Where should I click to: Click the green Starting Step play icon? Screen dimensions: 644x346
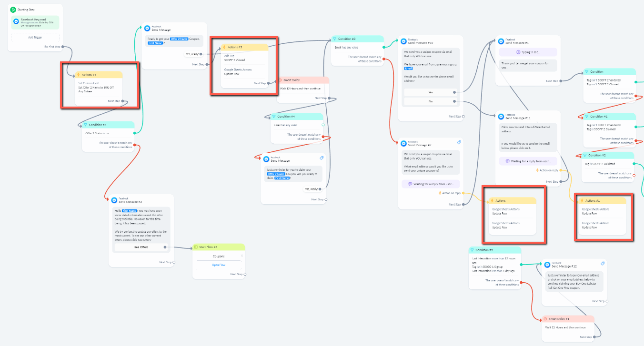click(13, 10)
